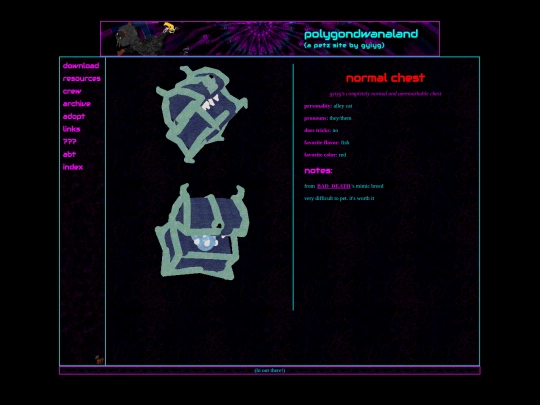The image size is (540, 405).
Task: Click the top closed-mouth chest mimic picture
Action: pos(201,114)
